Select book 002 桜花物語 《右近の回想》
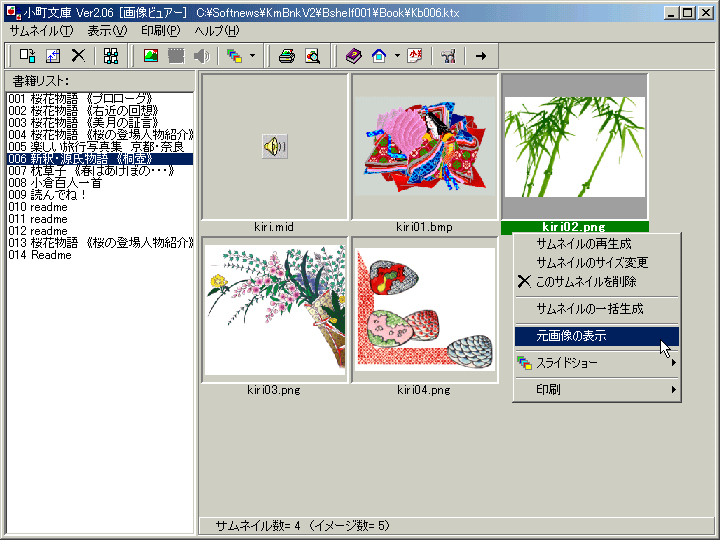The width and height of the screenshot is (720, 540). pos(100,111)
